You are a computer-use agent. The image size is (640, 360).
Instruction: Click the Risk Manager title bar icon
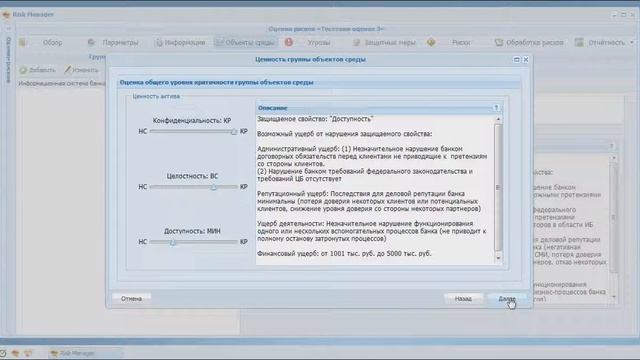(x=6, y=15)
